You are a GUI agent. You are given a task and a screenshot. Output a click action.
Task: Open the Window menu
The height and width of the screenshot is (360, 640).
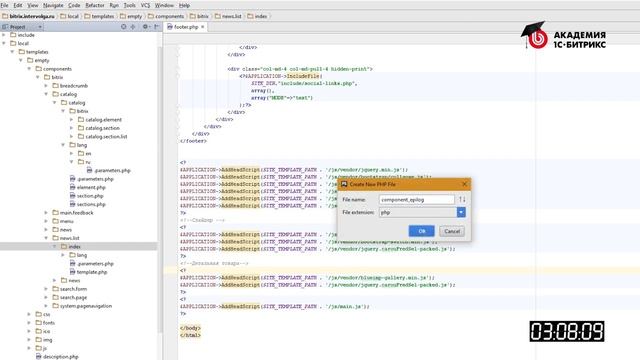coord(164,5)
